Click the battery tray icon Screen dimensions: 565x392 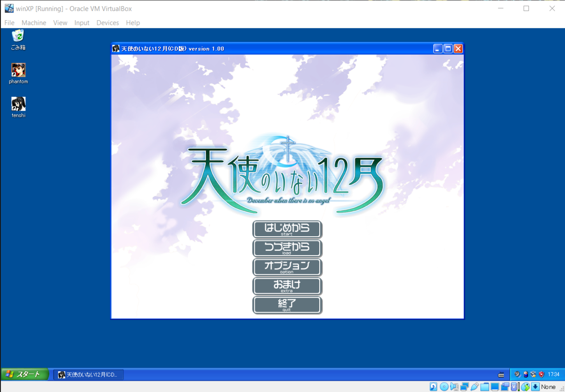click(x=526, y=375)
